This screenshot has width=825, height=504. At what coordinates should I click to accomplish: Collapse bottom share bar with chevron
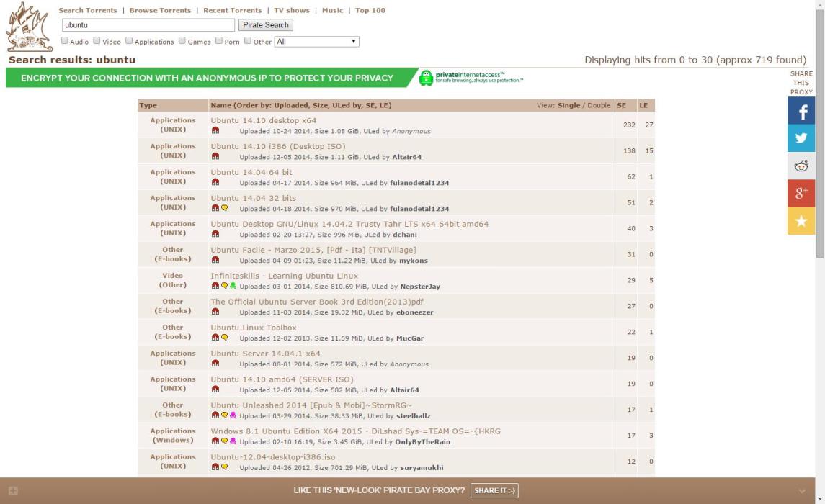[x=802, y=491]
